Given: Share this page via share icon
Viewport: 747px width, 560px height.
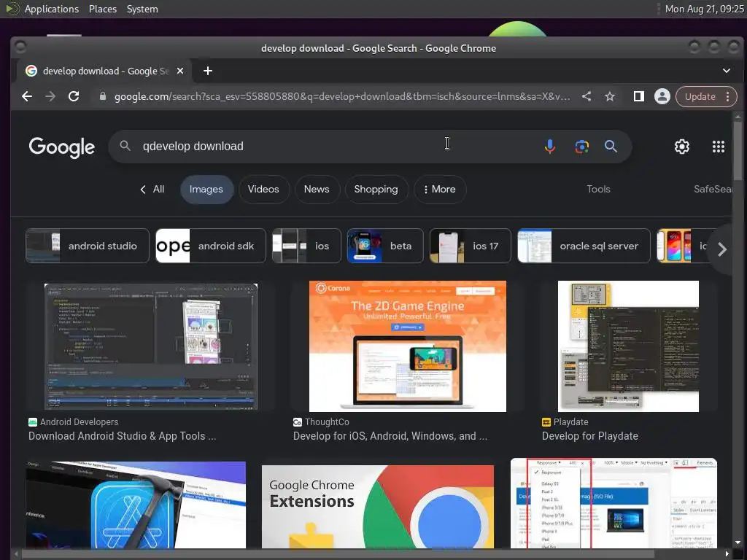Looking at the screenshot, I should click(x=587, y=97).
